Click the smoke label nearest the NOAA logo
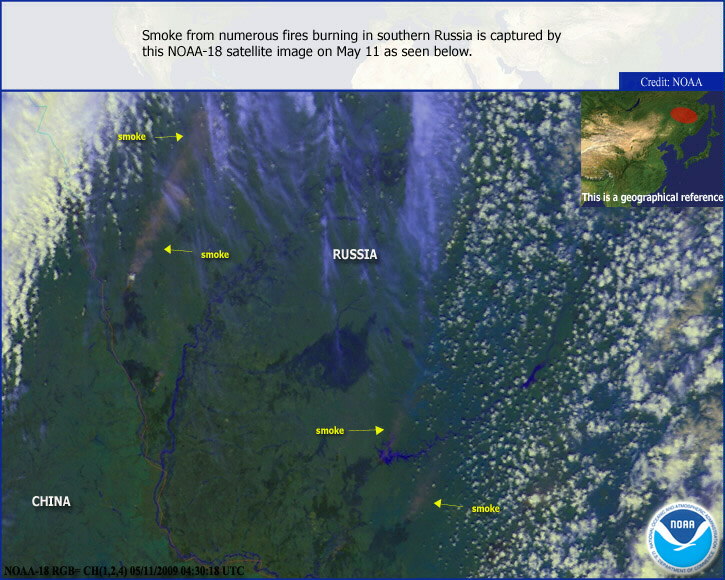Viewport: 725px width, 580px height. pyautogui.click(x=486, y=509)
